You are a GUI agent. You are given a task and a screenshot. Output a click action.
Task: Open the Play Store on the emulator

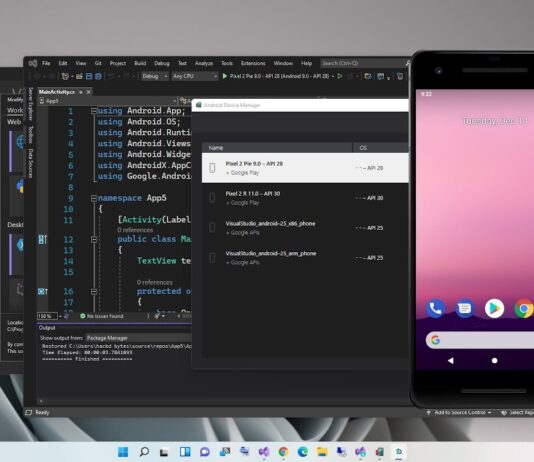[x=494, y=308]
